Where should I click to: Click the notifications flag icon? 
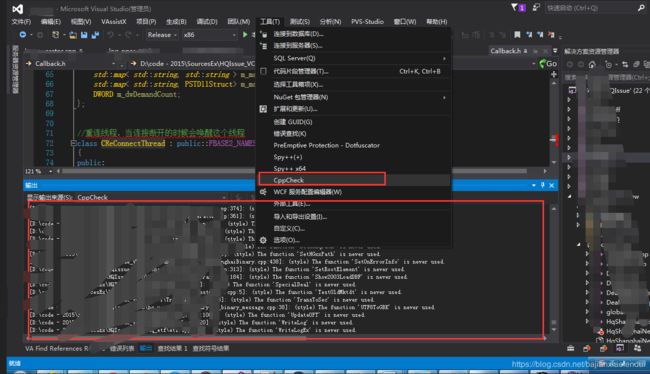click(514, 7)
